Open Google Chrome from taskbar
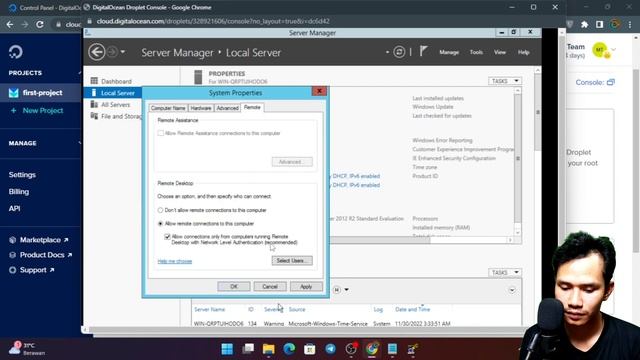This screenshot has height=360, width=640. [x=371, y=349]
